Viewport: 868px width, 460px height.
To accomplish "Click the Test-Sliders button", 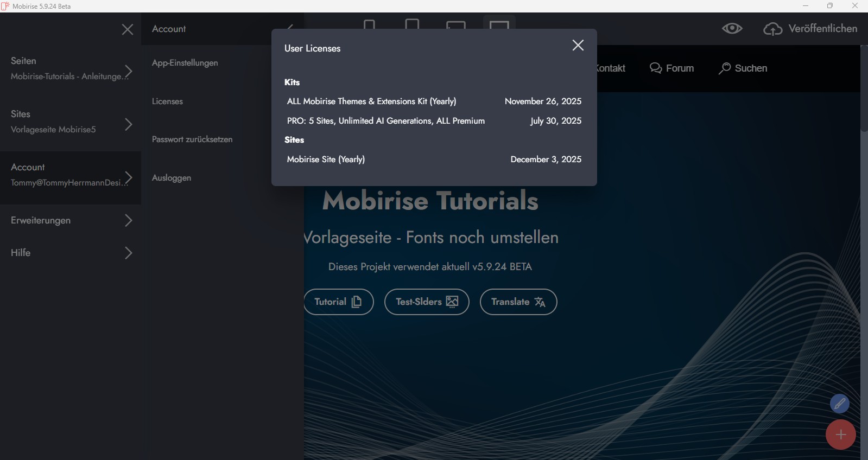I will pyautogui.click(x=426, y=302).
